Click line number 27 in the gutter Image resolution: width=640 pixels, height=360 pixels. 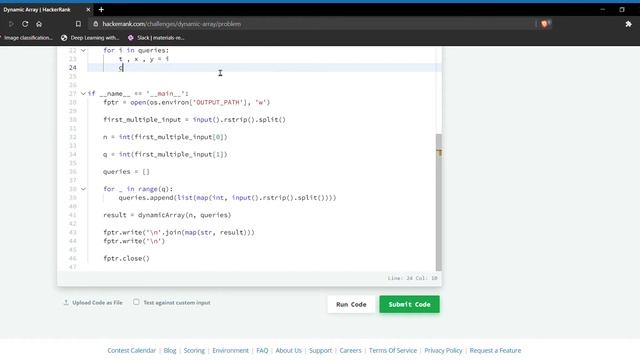[x=73, y=93]
